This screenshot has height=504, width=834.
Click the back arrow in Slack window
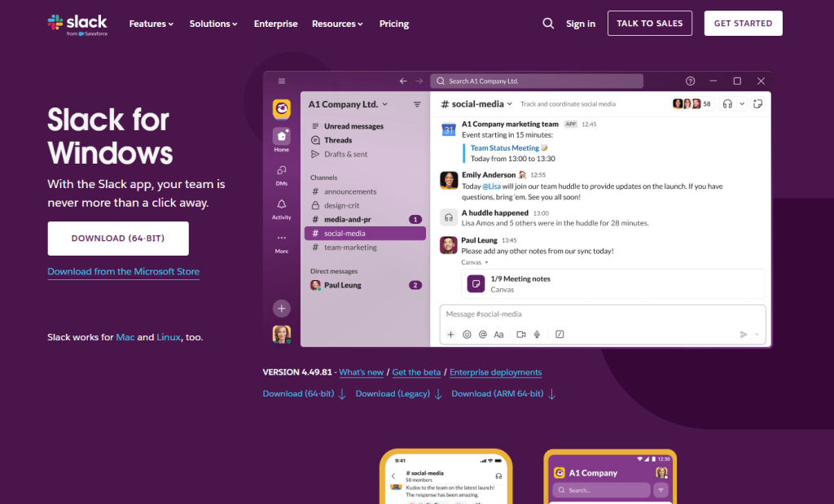[403, 81]
